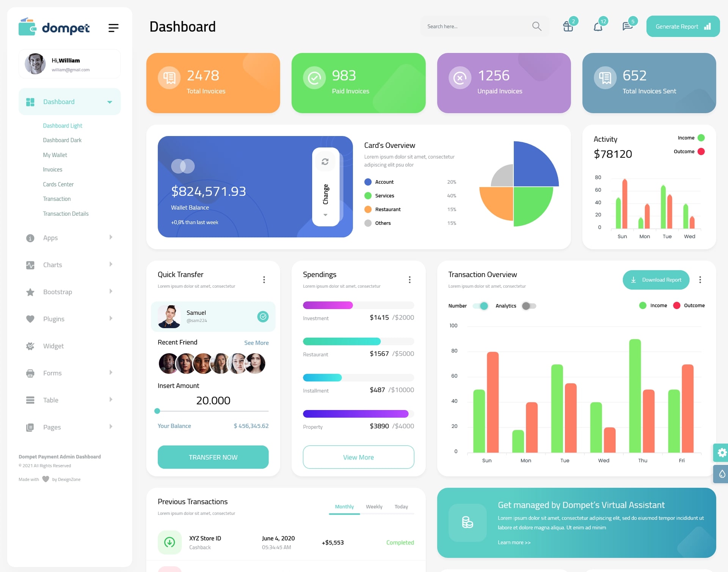Image resolution: width=728 pixels, height=572 pixels.
Task: Expand the Dashboard menu in sidebar
Action: [109, 102]
